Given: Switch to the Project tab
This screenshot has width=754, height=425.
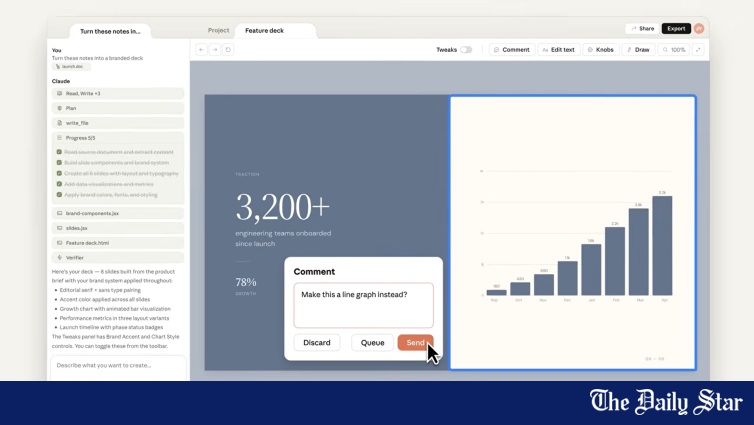Looking at the screenshot, I should (x=218, y=30).
